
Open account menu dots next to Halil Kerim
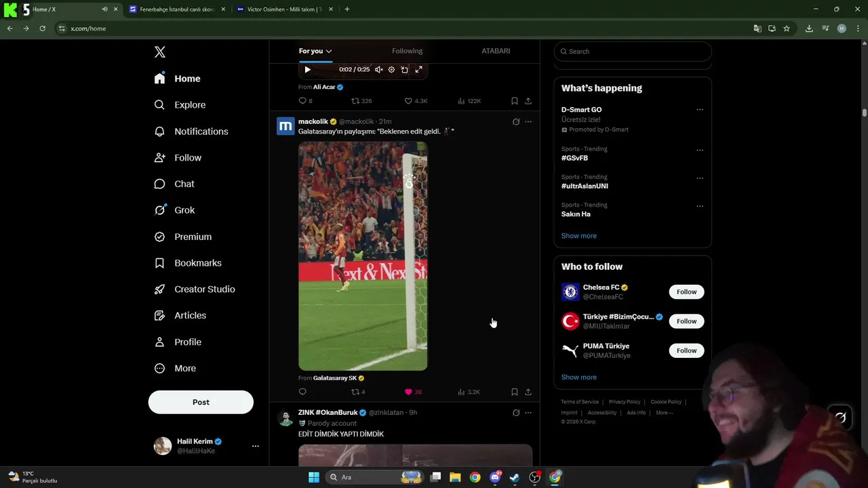tap(256, 446)
